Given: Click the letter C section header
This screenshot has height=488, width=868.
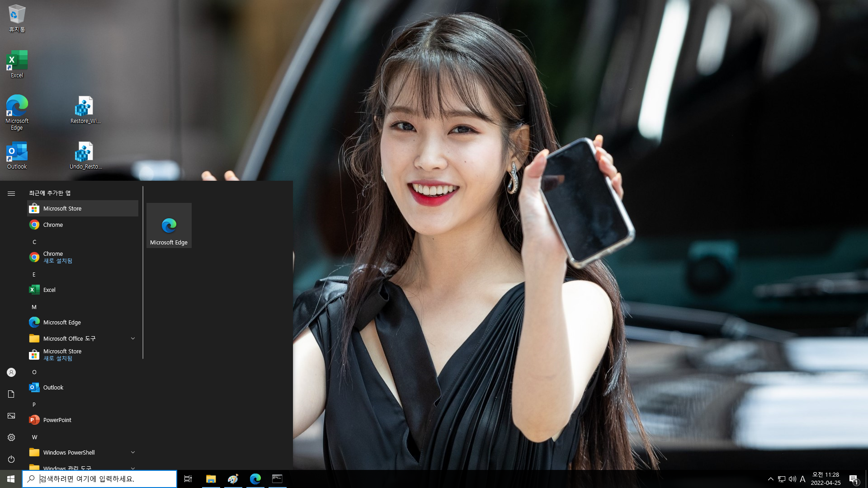Looking at the screenshot, I should 34,242.
